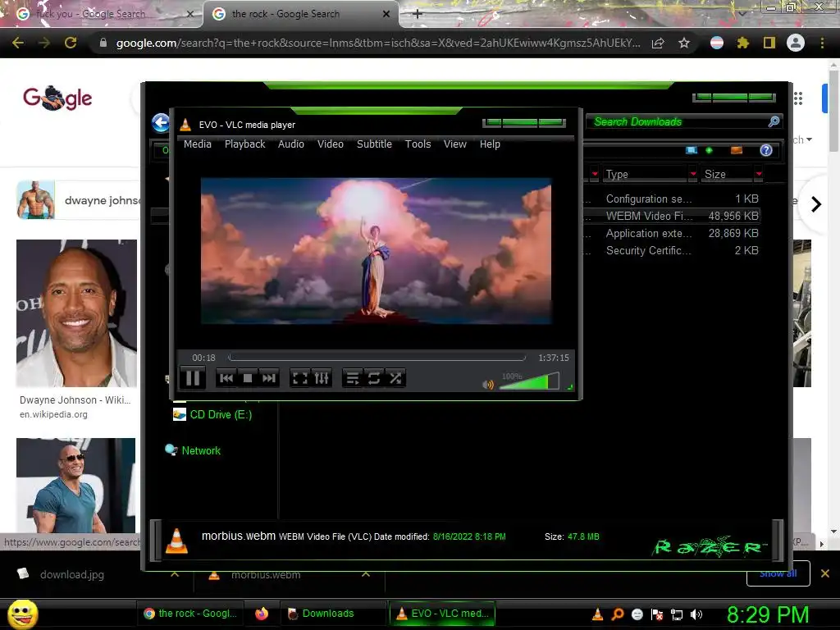The width and height of the screenshot is (840, 630).
Task: Stop playback in VLC
Action: click(248, 378)
